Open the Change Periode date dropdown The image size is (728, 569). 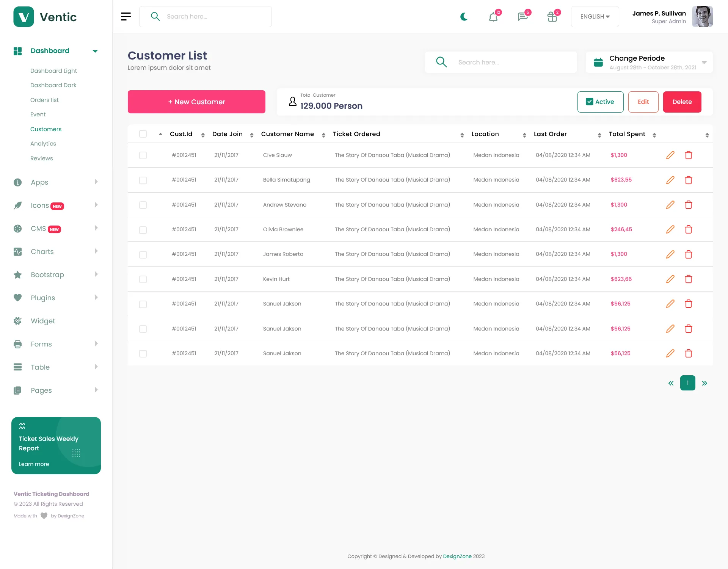pos(649,62)
